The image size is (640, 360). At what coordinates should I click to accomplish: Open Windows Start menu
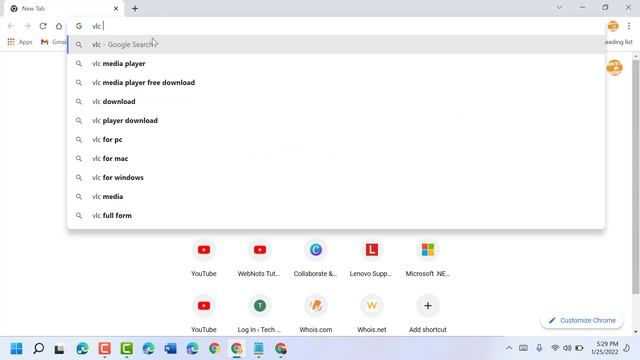pyautogui.click(x=16, y=349)
